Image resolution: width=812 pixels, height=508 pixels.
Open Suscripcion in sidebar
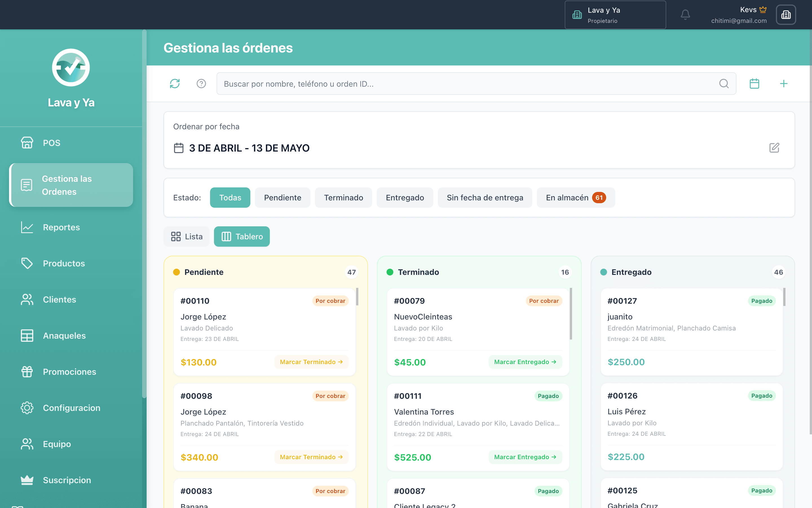[71, 480]
